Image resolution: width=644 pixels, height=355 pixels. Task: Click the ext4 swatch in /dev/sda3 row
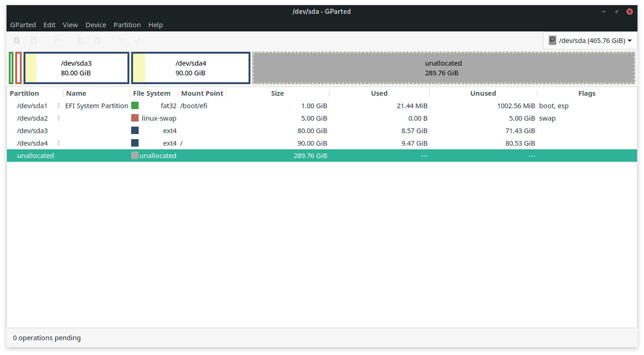coord(135,131)
